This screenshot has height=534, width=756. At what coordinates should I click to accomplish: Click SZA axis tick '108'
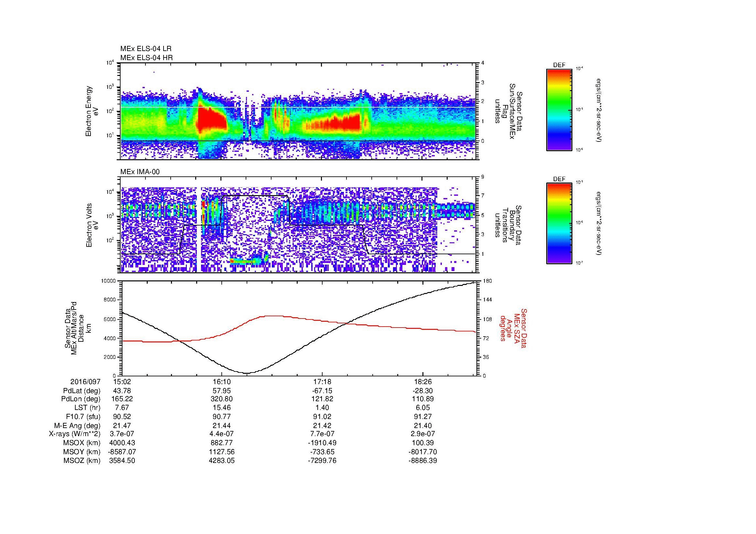[x=487, y=319]
